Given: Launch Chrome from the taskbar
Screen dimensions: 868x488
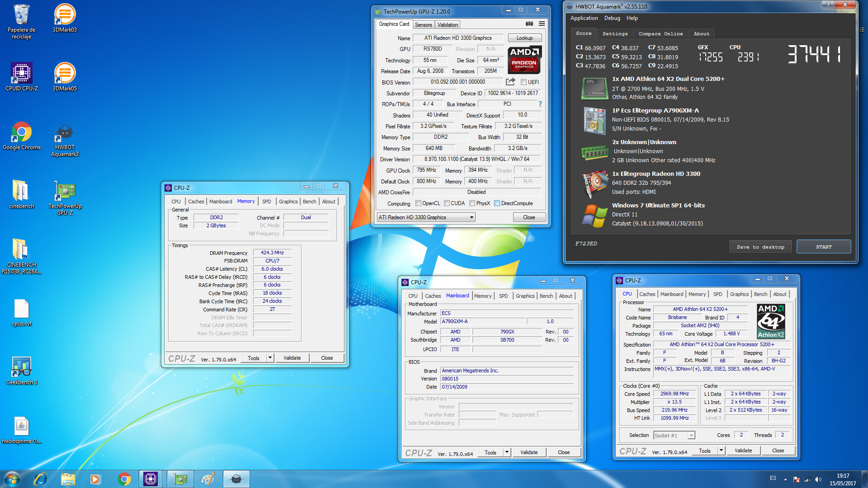Looking at the screenshot, I should [124, 479].
